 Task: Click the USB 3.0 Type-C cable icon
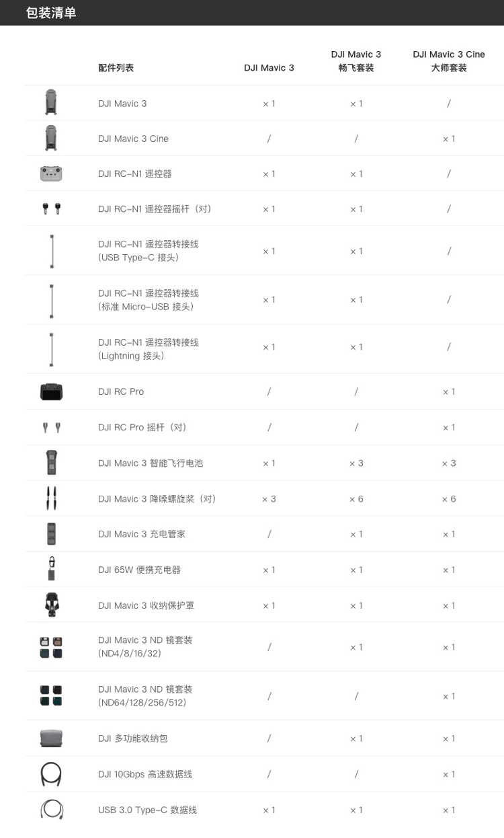tap(51, 810)
